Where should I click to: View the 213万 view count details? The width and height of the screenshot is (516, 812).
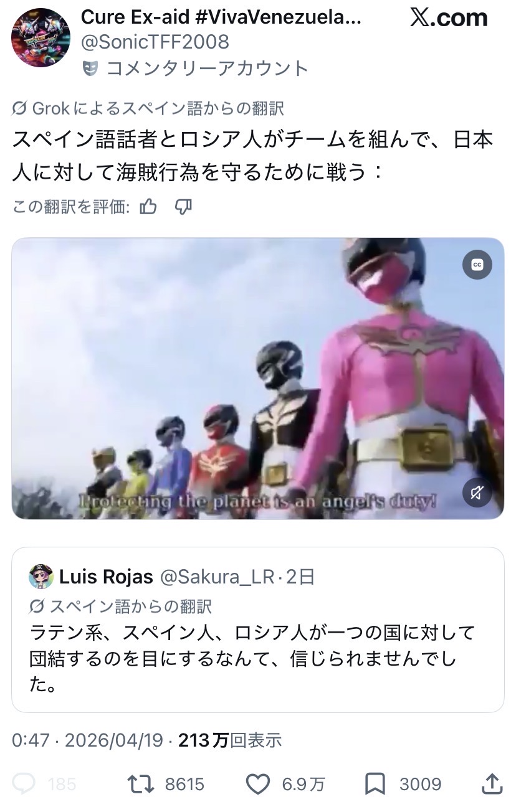coord(230,740)
